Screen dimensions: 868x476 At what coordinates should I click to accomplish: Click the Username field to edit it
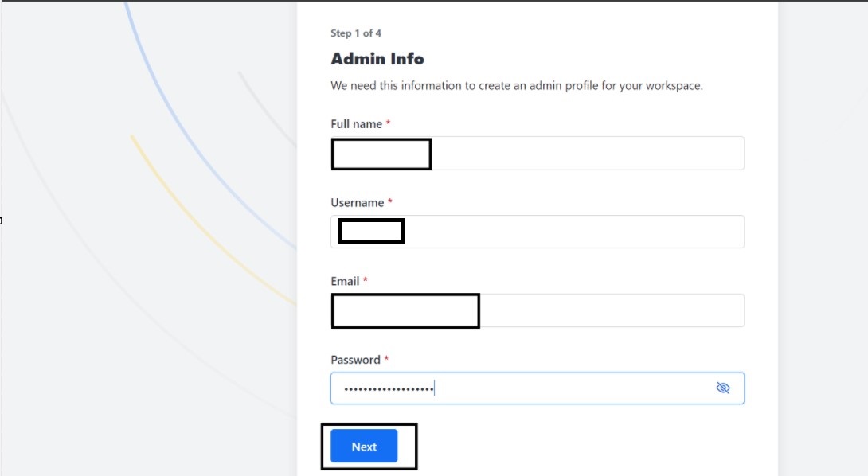pyautogui.click(x=538, y=231)
